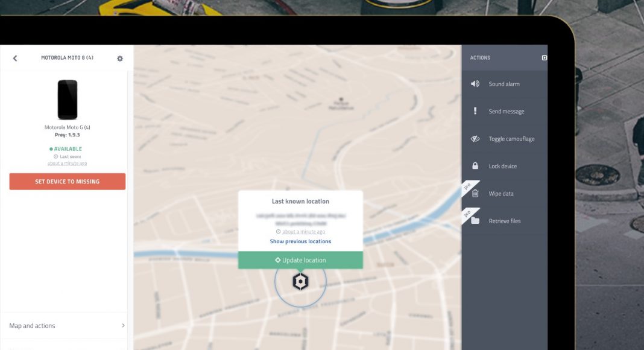Collapse the Actions panel with corner icon
This screenshot has width=644, height=350.
click(x=544, y=58)
